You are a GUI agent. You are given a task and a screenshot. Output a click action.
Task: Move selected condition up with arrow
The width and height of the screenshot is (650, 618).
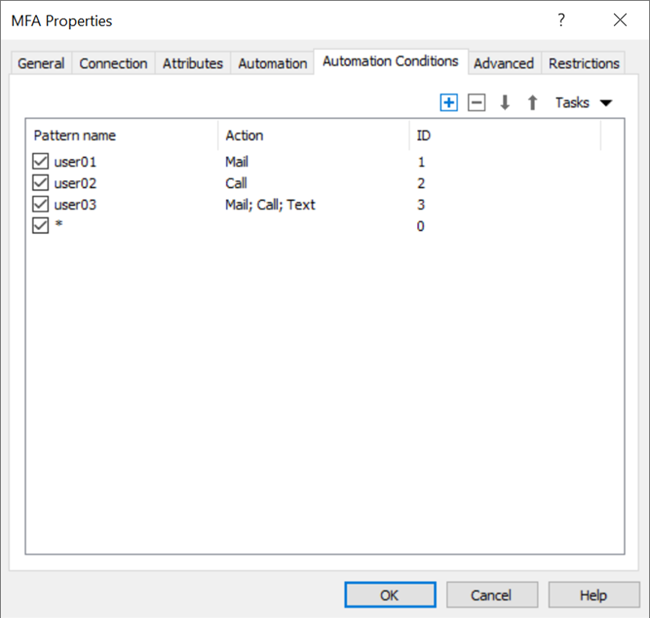[x=532, y=103]
